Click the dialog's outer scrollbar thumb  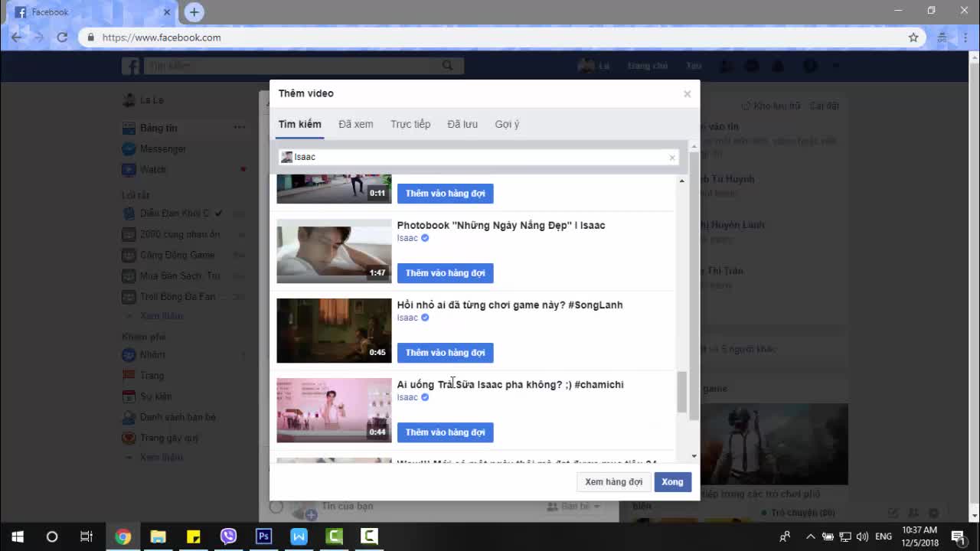[x=694, y=285]
